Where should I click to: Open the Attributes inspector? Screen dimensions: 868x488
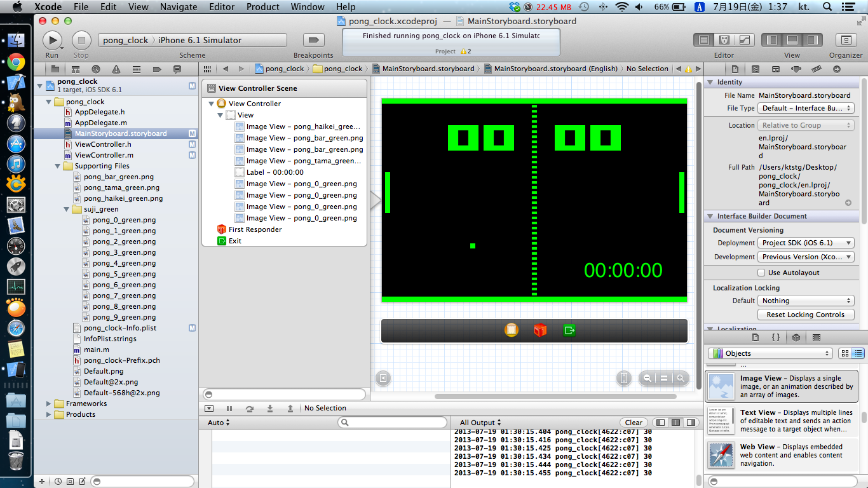(796, 69)
